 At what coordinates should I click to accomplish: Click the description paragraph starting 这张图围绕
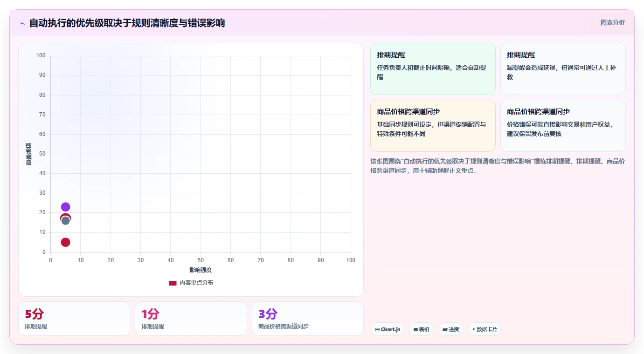(498, 166)
